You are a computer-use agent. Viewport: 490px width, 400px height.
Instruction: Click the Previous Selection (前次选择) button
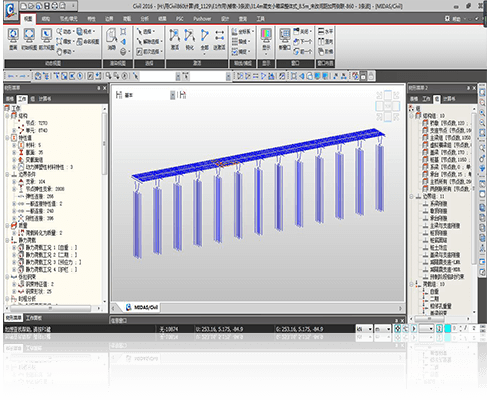pyautogui.click(x=149, y=52)
